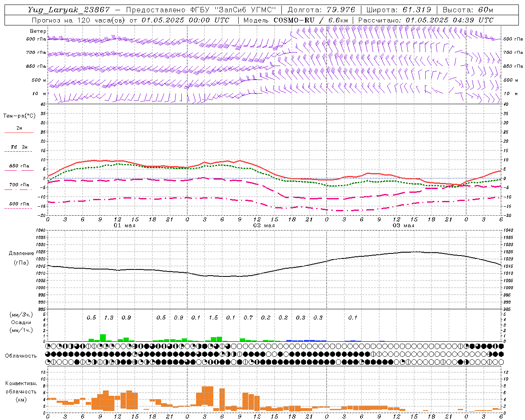Click the Рассчитано: 01.05.2025 04:39 UTC timestamp
Viewport: 525px width, 420px height.
coord(426,20)
